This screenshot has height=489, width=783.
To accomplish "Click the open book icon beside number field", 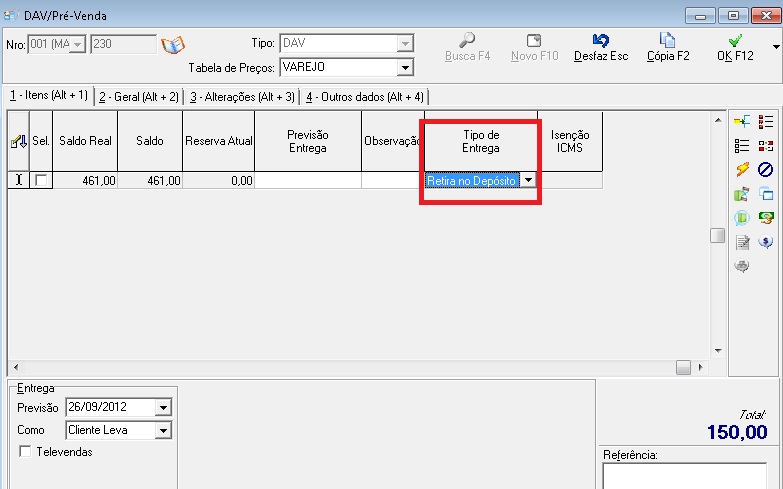I will [x=173, y=45].
